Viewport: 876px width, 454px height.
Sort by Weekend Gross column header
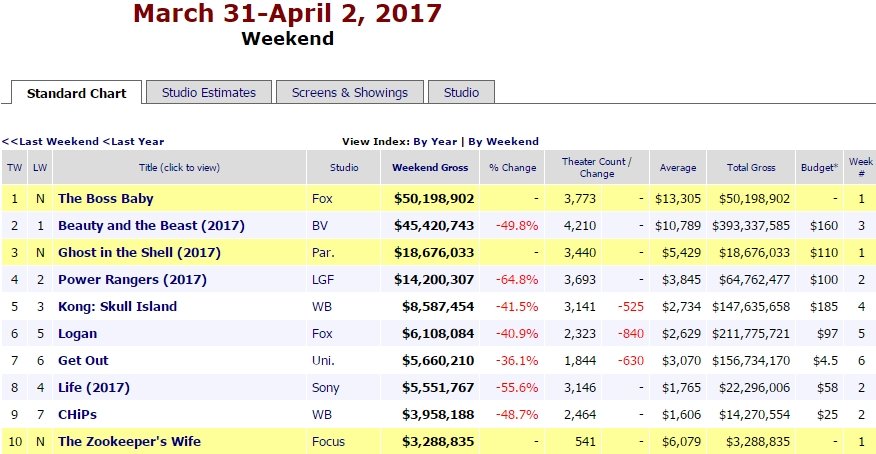click(x=429, y=168)
